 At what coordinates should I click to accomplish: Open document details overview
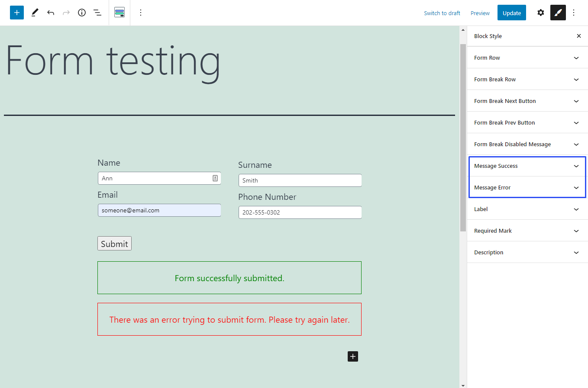[x=81, y=13]
